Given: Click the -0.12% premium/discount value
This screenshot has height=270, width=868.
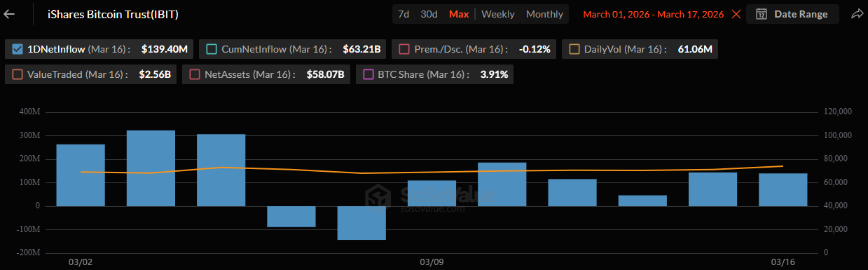Looking at the screenshot, I should pyautogui.click(x=535, y=49).
